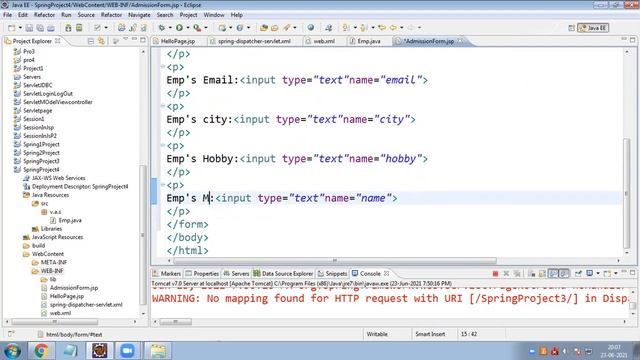Click the Open Perspective icon
The image size is (640, 360).
(571, 28)
